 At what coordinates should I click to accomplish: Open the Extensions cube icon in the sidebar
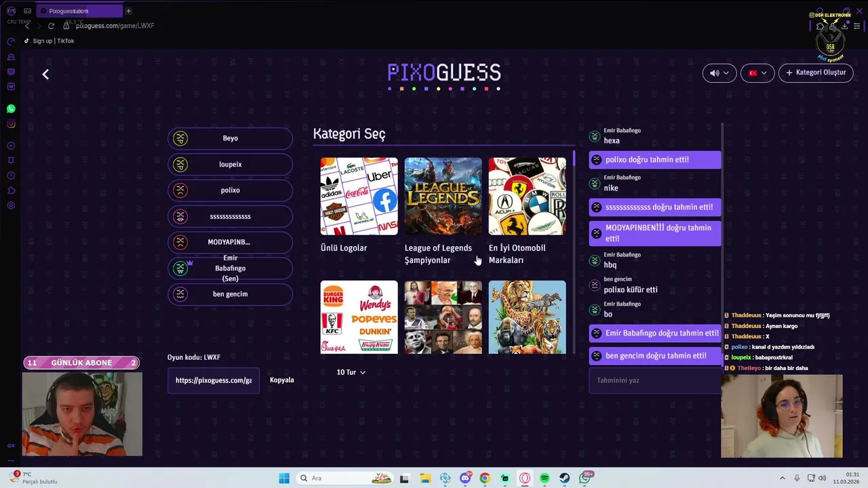click(11, 190)
